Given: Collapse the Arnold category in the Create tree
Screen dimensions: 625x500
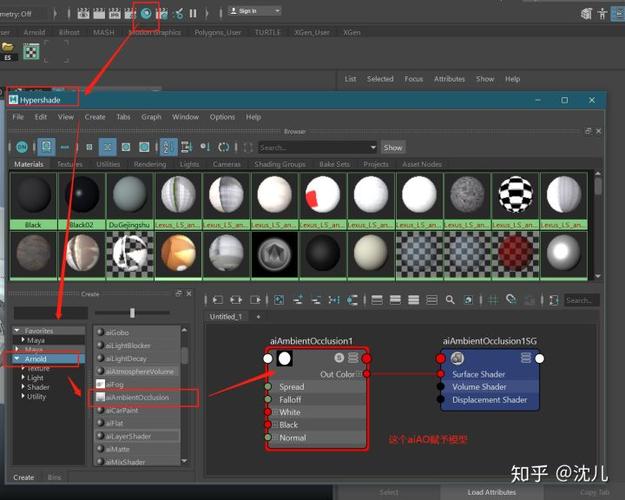Looking at the screenshot, I should click(19, 358).
